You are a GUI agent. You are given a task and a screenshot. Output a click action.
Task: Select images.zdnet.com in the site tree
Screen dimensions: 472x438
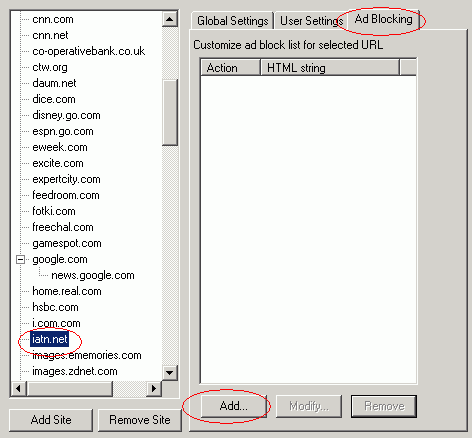point(75,371)
